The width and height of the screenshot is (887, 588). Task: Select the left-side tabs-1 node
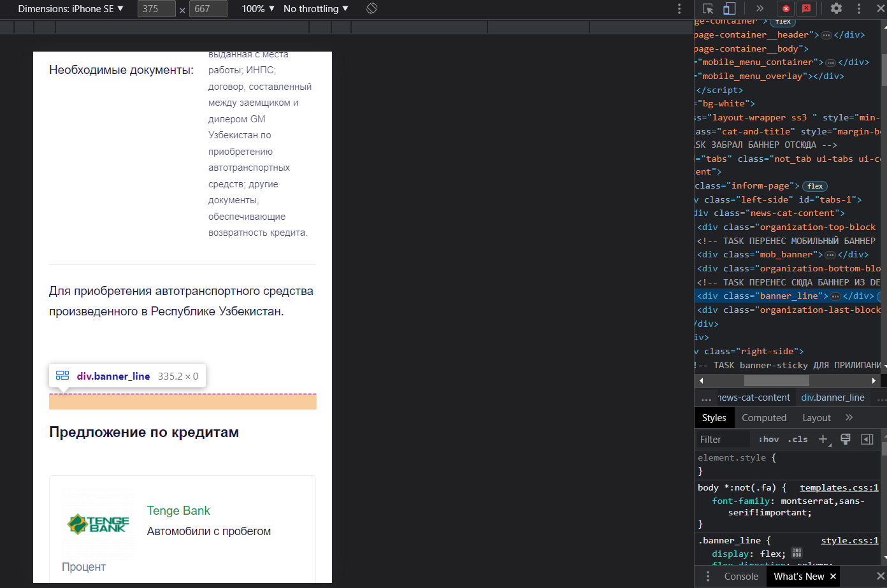778,200
